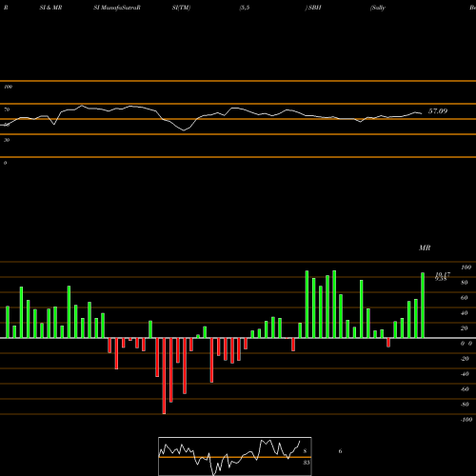476x476 pixels.
Task: Click the 30 level label on RSI axis
Action: click(7, 140)
